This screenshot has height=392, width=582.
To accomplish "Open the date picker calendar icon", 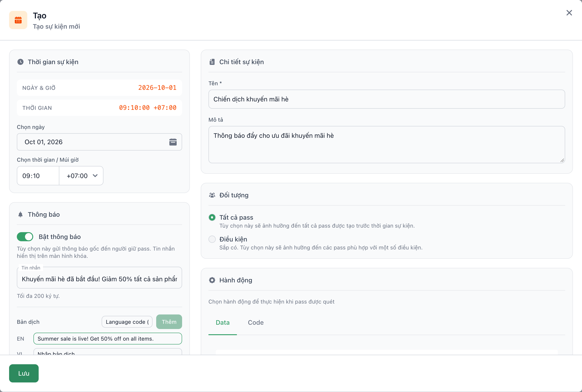I will (173, 142).
